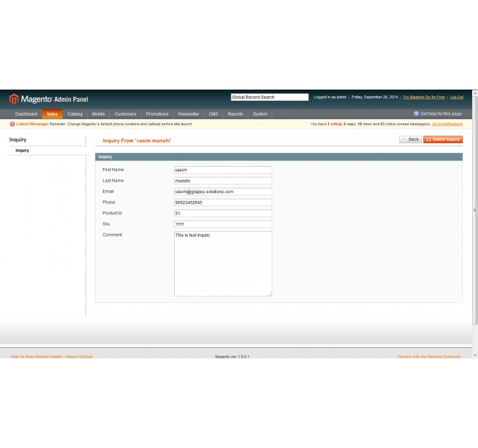
Task: Click the First Name input field
Action: (x=223, y=170)
